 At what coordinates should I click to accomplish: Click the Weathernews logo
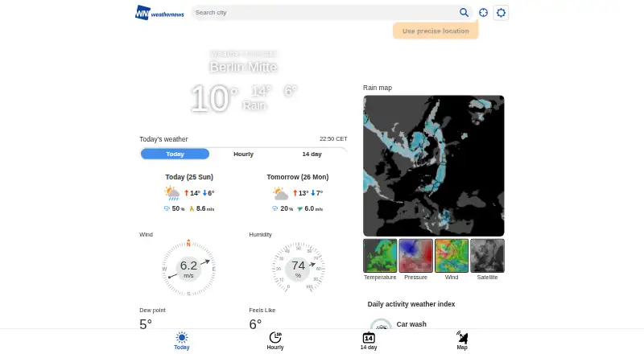point(159,13)
